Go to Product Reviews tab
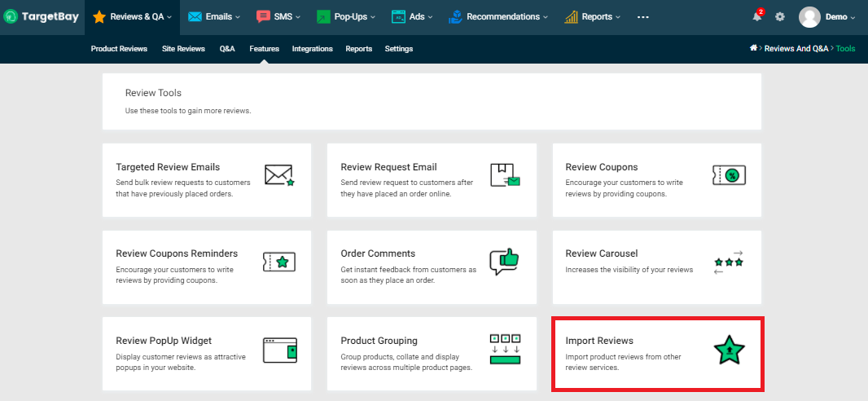The width and height of the screenshot is (868, 401). click(119, 49)
